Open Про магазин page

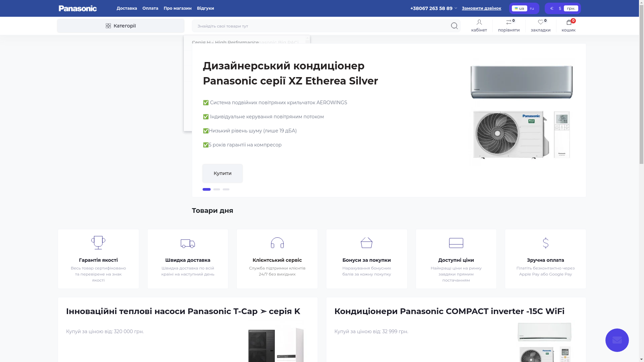click(177, 8)
